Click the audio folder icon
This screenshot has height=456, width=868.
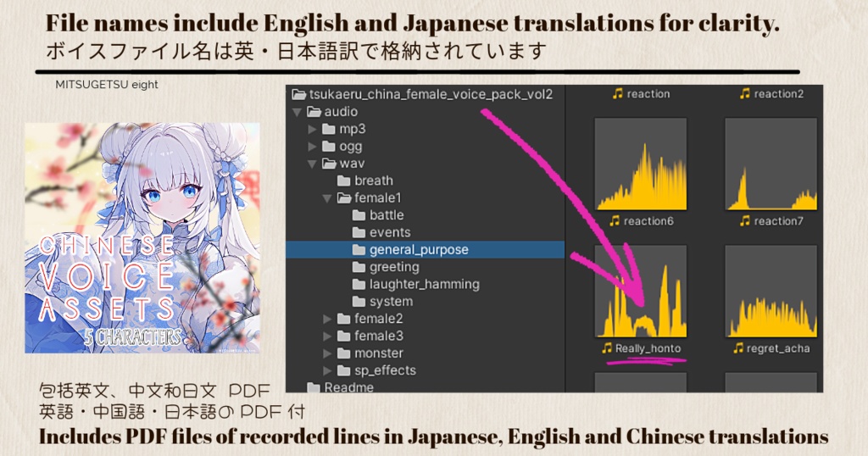314,112
